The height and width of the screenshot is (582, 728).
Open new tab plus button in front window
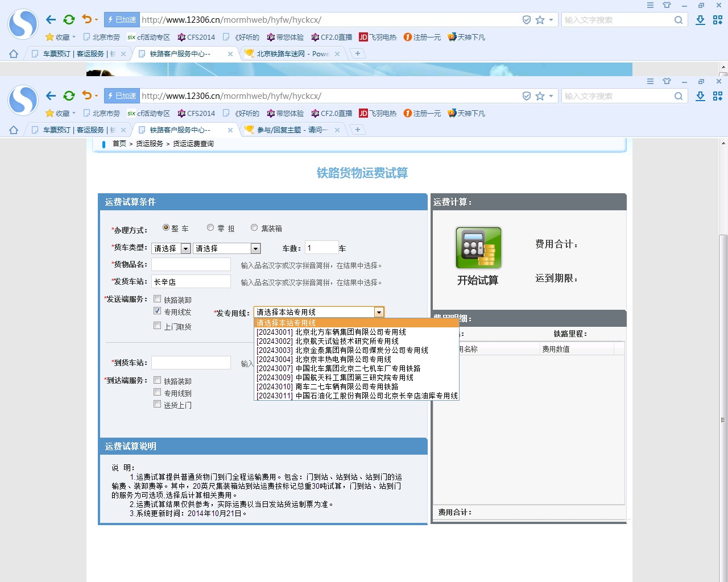click(357, 130)
